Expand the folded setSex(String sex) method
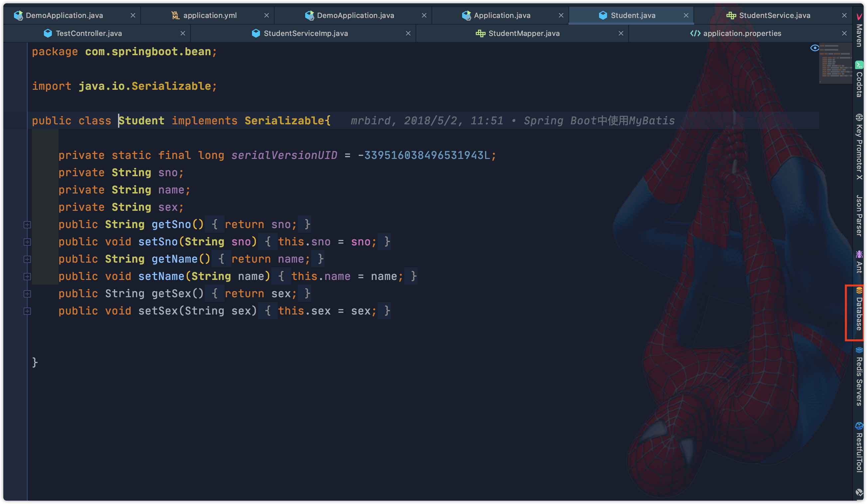The image size is (867, 504). point(27,311)
